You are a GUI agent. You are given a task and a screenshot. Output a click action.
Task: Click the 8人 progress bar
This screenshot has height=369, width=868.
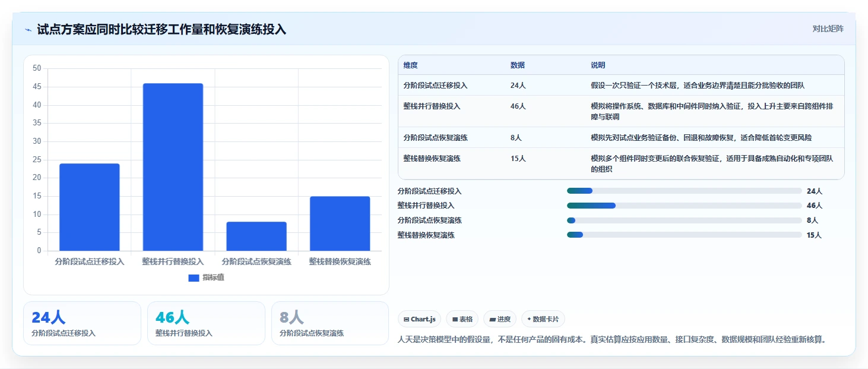click(684, 220)
